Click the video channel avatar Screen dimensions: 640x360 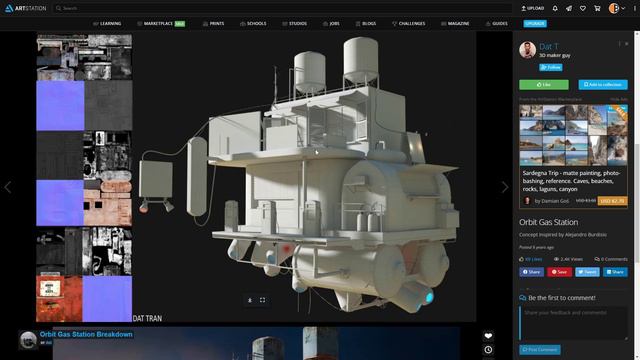click(28, 340)
